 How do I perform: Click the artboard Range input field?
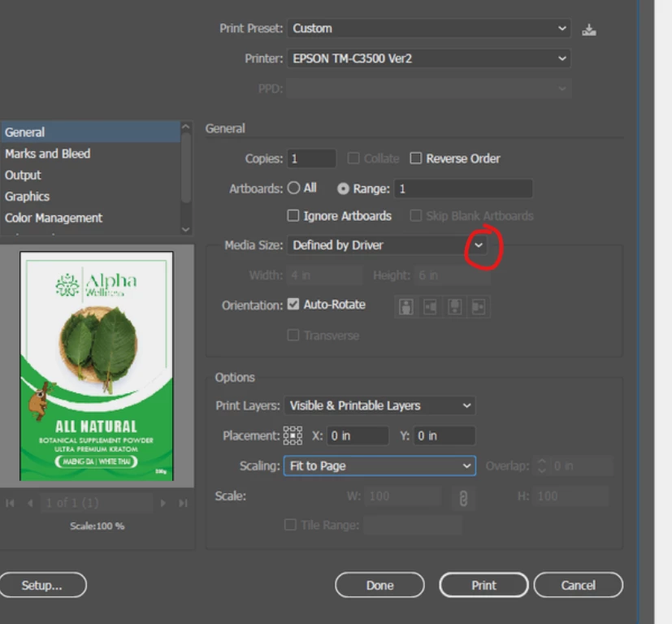463,188
